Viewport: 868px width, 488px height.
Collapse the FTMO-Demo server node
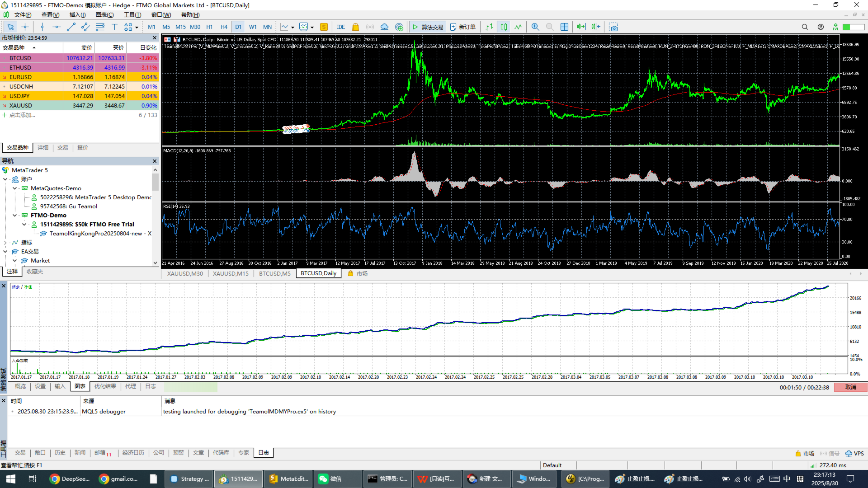[15, 216]
